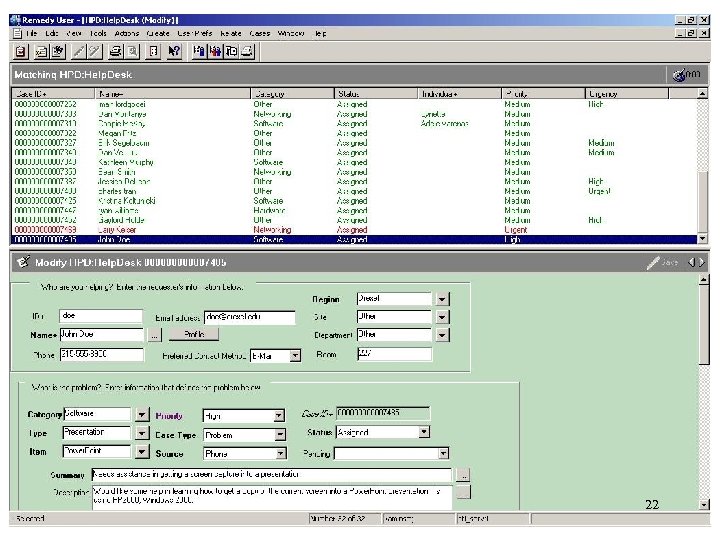The width and height of the screenshot is (720, 540).
Task: Click the first toolbar icon (New Request)
Action: click(x=20, y=50)
